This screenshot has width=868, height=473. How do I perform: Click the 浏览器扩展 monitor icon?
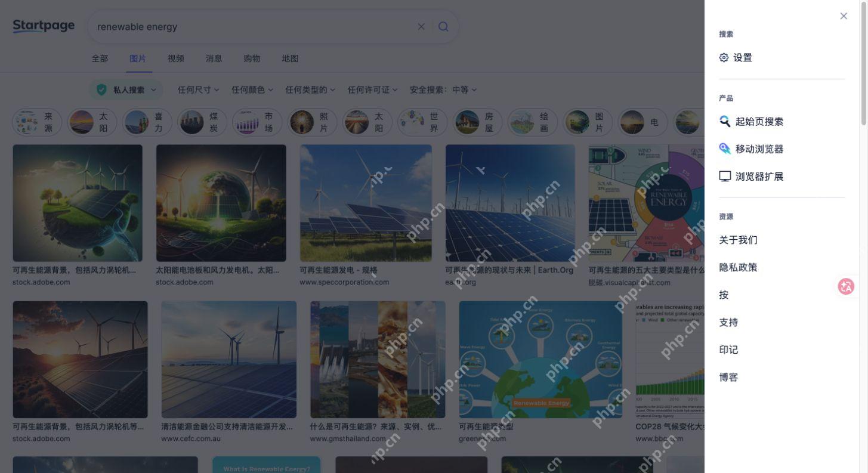725,176
